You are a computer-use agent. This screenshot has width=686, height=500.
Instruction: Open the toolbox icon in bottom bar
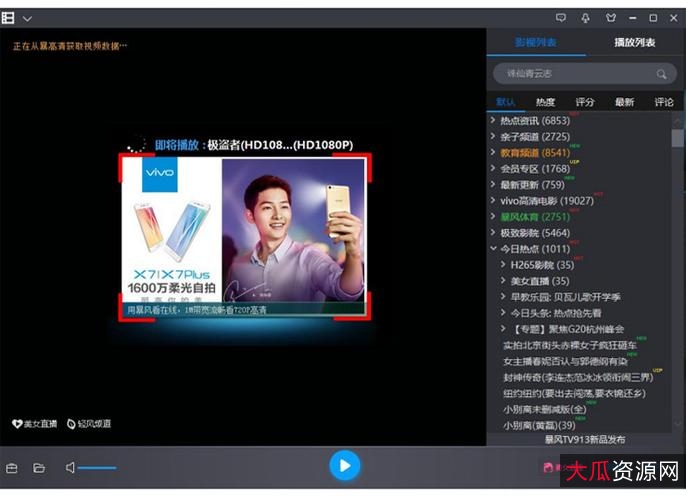coord(12,468)
